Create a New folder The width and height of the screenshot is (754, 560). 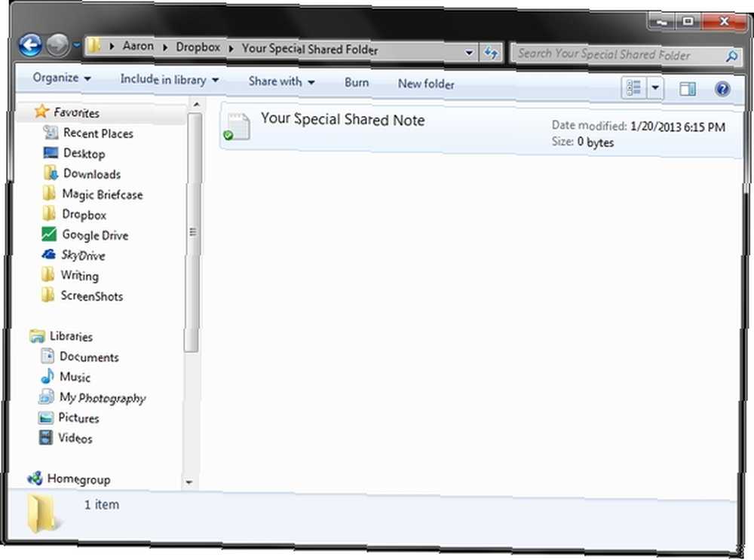(425, 84)
